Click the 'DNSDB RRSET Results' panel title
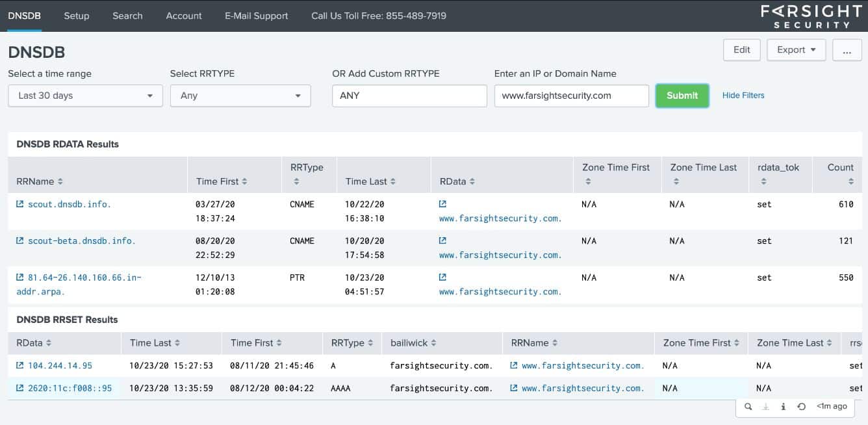Screen dimensions: 868x425 pyautogui.click(x=67, y=320)
